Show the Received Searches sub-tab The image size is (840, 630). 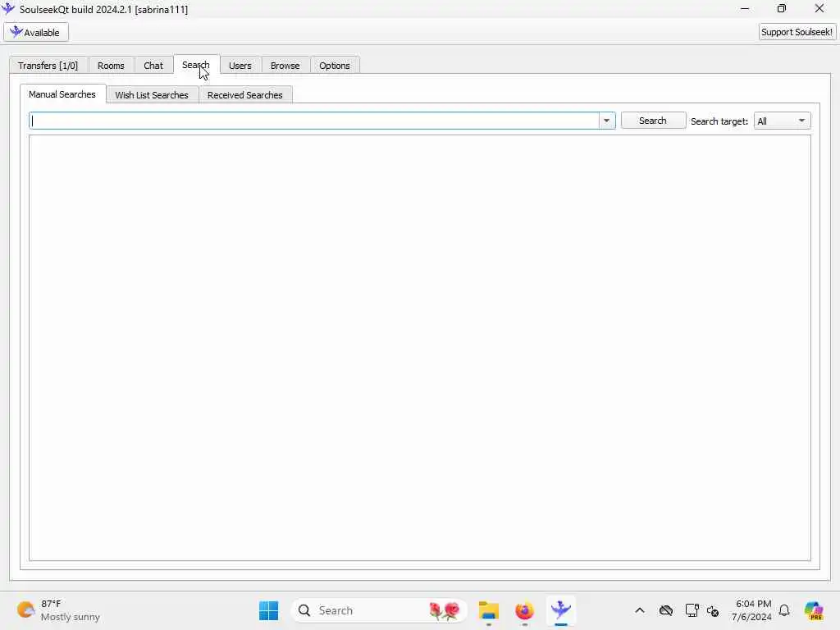pyautogui.click(x=244, y=95)
